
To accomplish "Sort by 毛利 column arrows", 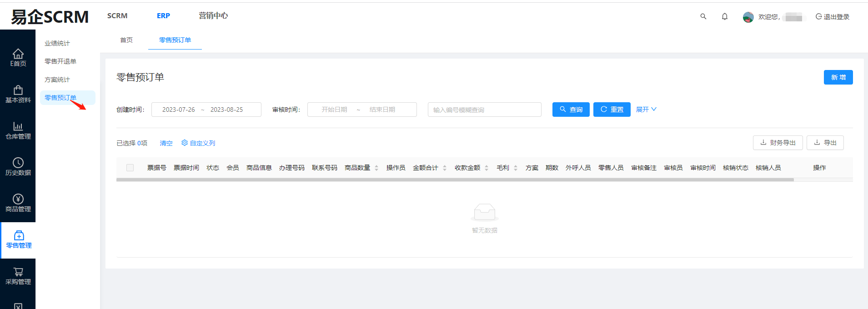I will pos(516,168).
